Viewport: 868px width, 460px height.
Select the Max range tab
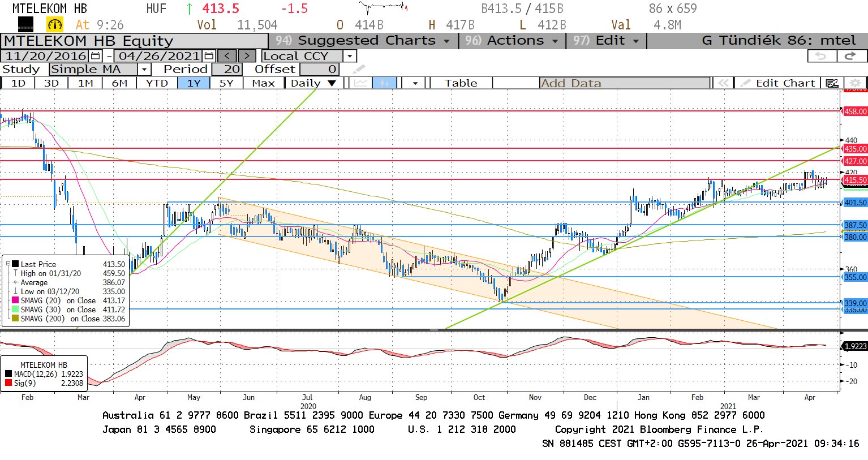pos(263,83)
